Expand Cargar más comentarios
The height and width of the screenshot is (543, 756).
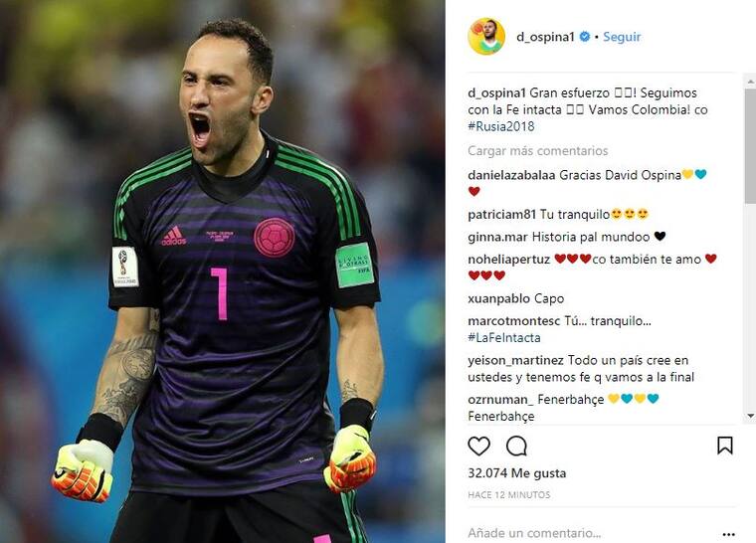(x=537, y=151)
